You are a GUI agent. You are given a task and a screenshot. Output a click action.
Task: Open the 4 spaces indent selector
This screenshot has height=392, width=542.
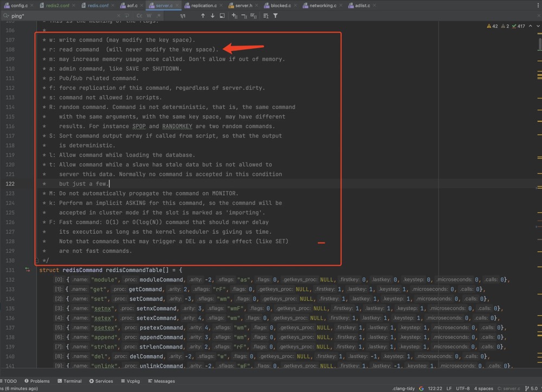[x=483, y=388]
